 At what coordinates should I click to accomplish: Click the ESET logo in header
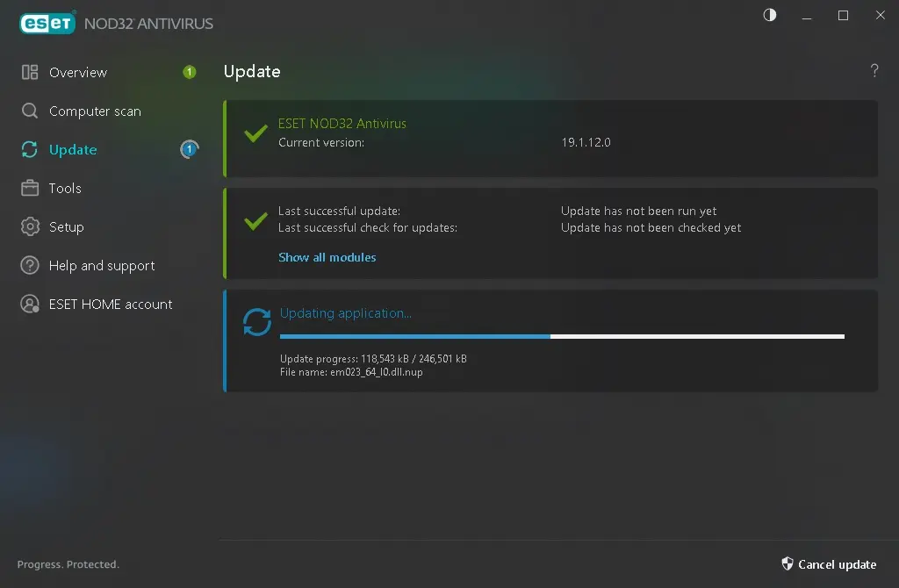click(x=47, y=23)
